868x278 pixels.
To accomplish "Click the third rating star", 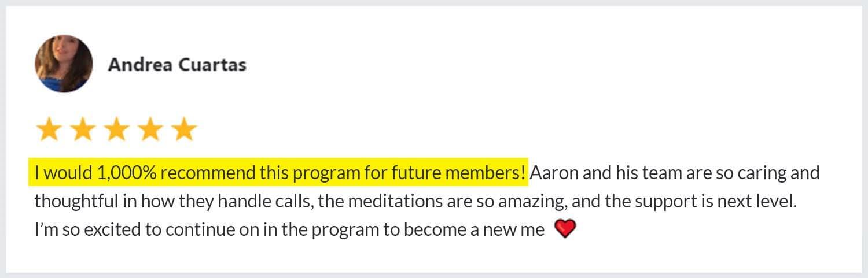I will (x=116, y=129).
